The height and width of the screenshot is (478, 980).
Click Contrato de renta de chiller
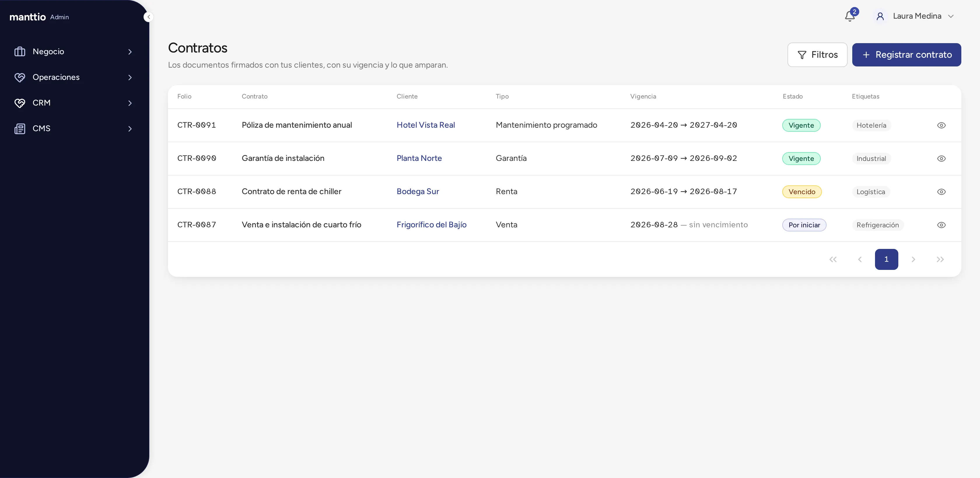pyautogui.click(x=291, y=192)
